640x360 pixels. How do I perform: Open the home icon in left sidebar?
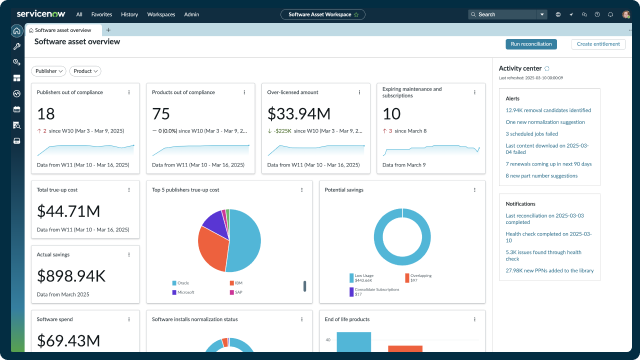17,31
